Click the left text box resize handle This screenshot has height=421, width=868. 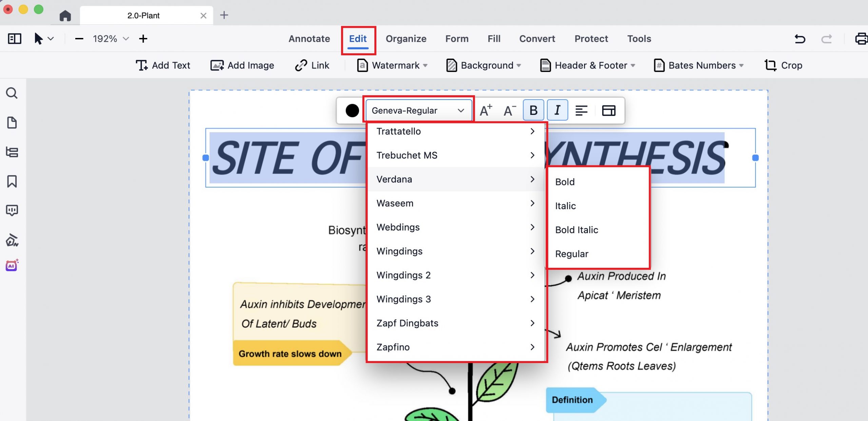point(205,158)
